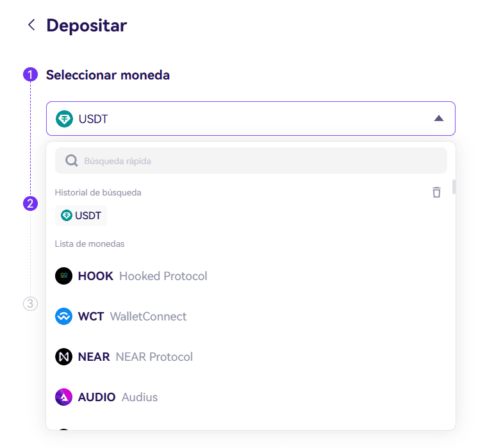This screenshot has height=448, width=494.
Task: Click the NEAR Protocol logo icon
Action: (x=63, y=356)
